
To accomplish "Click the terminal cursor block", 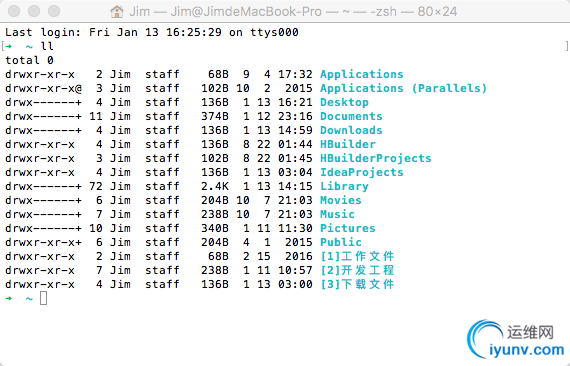I will (x=43, y=298).
